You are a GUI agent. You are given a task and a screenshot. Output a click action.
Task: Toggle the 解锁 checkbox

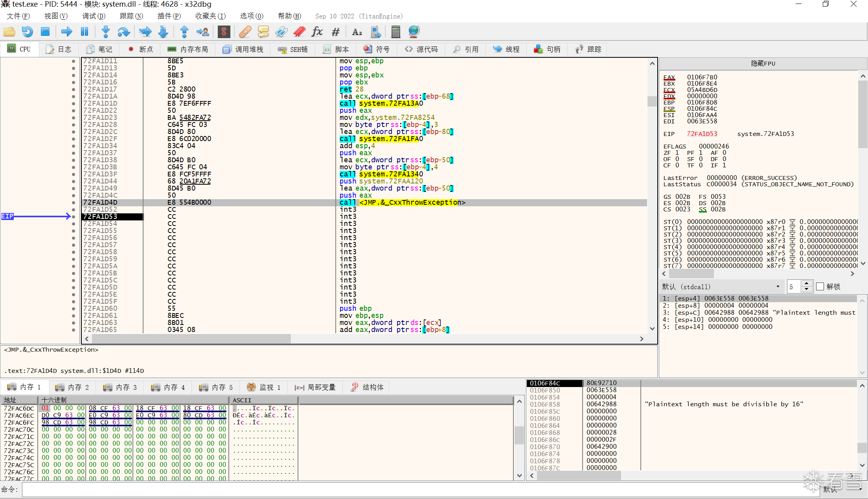coord(820,287)
